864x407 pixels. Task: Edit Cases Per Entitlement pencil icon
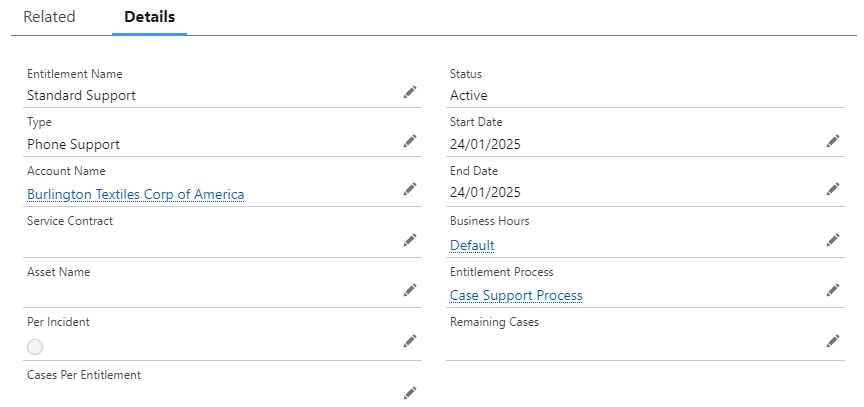[410, 393]
